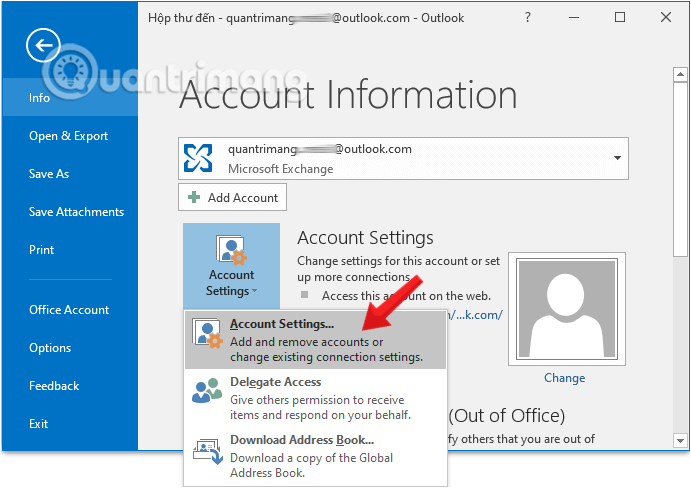The width and height of the screenshot is (691, 488).
Task: Click the Change photo link
Action: (x=565, y=378)
